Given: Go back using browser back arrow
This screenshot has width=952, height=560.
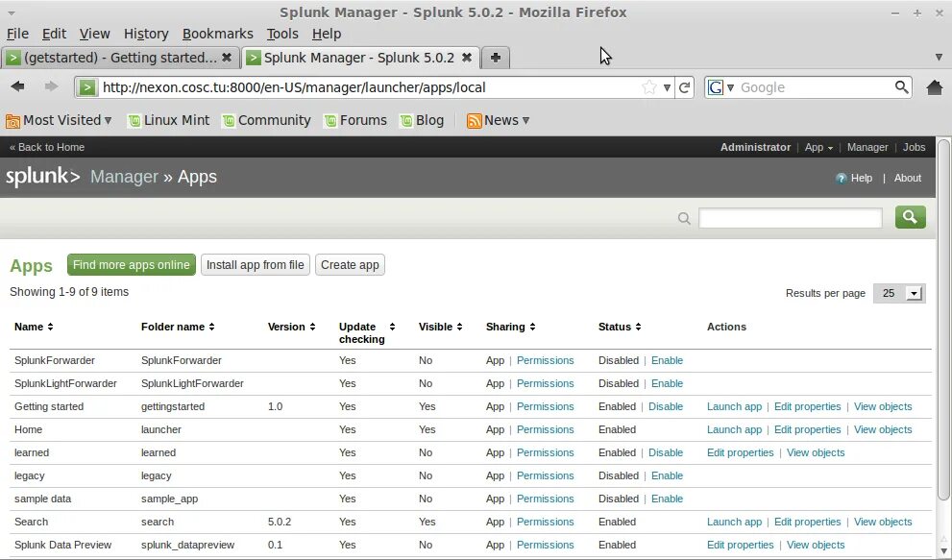Looking at the screenshot, I should [17, 86].
